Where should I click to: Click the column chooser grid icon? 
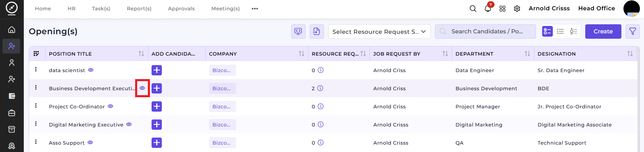(37, 54)
